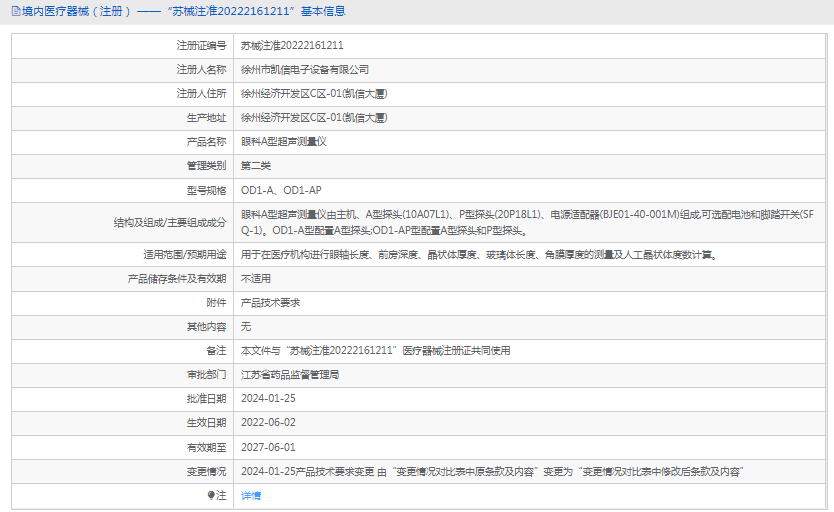Click the 备注 label
834x512 pixels.
coord(216,350)
